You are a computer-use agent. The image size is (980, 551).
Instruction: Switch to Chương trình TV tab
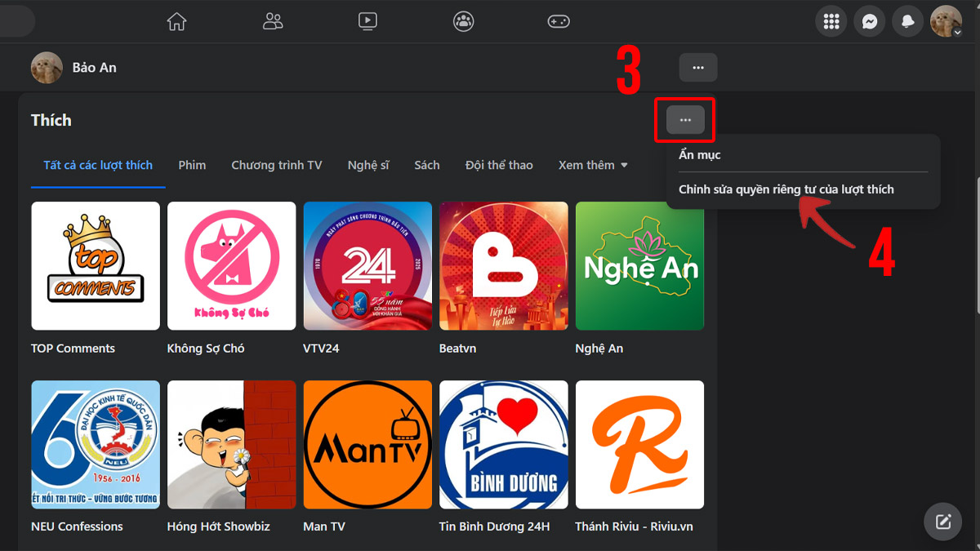click(x=277, y=165)
